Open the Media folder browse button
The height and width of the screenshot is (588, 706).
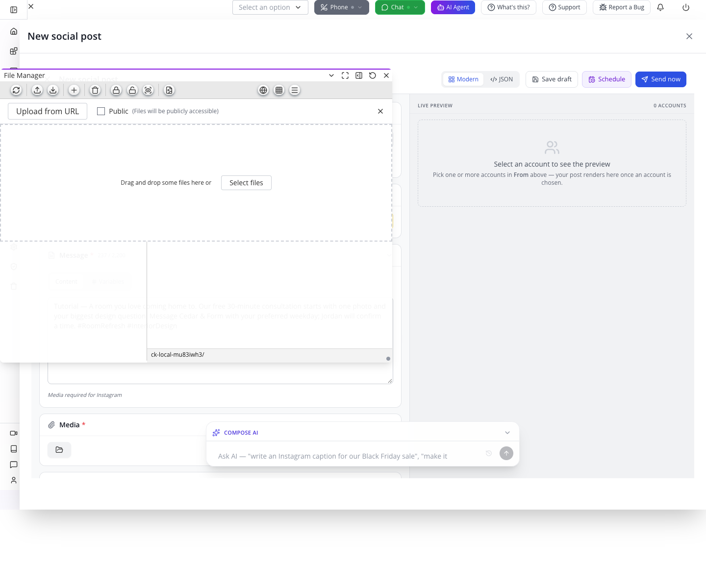(59, 450)
